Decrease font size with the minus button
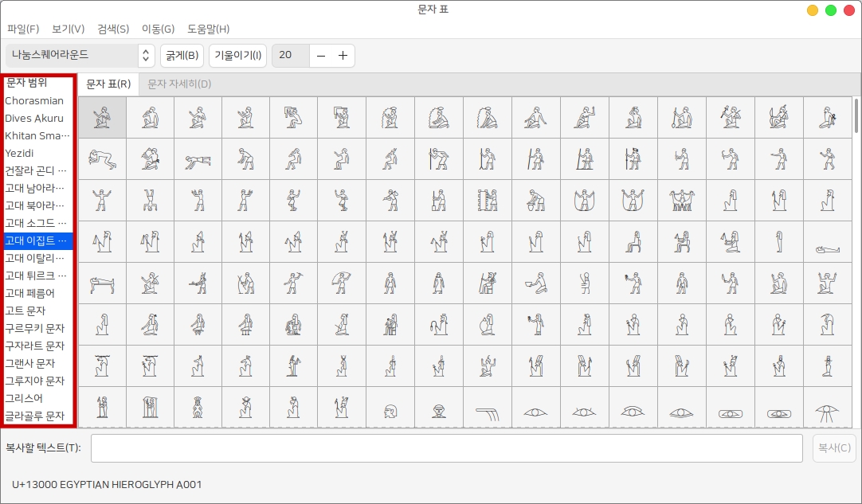862x504 pixels. pyautogui.click(x=321, y=55)
